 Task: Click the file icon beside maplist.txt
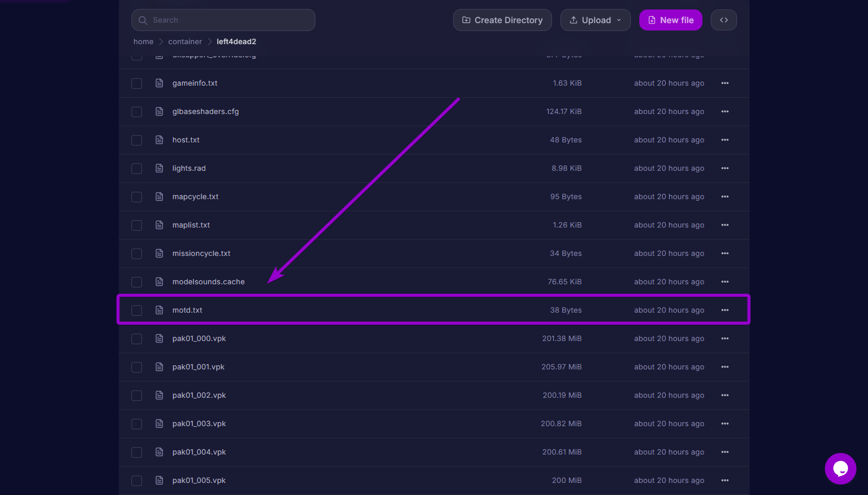click(159, 225)
